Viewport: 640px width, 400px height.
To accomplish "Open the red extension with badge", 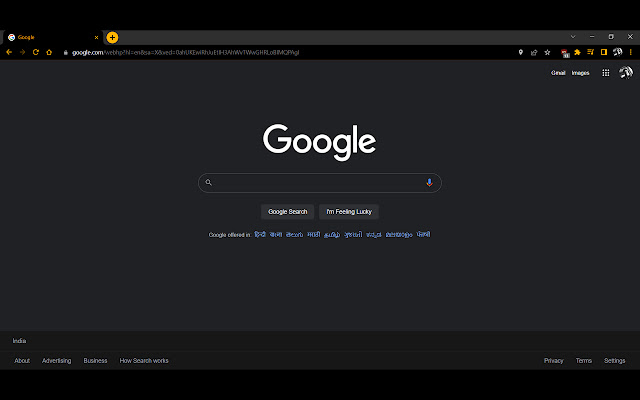I will [x=565, y=53].
